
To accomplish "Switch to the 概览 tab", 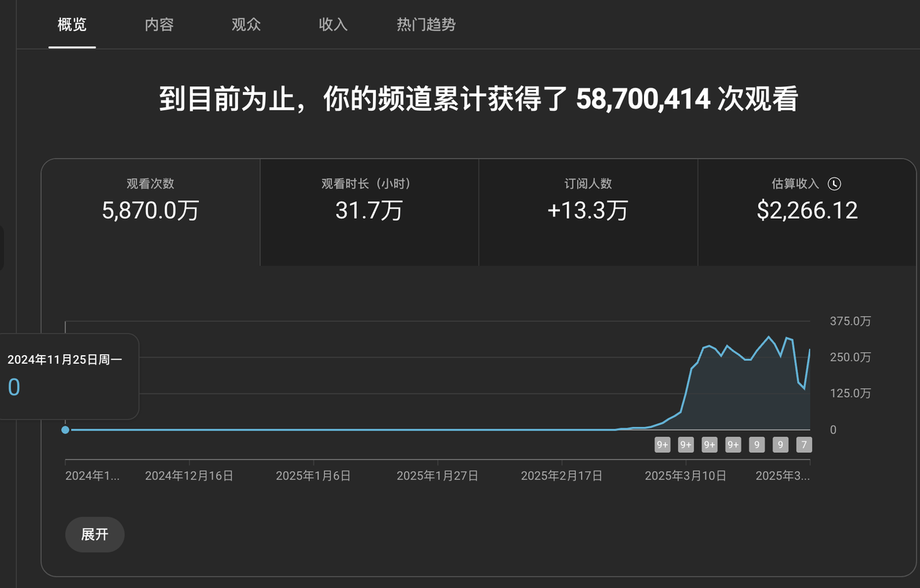I will pyautogui.click(x=72, y=24).
